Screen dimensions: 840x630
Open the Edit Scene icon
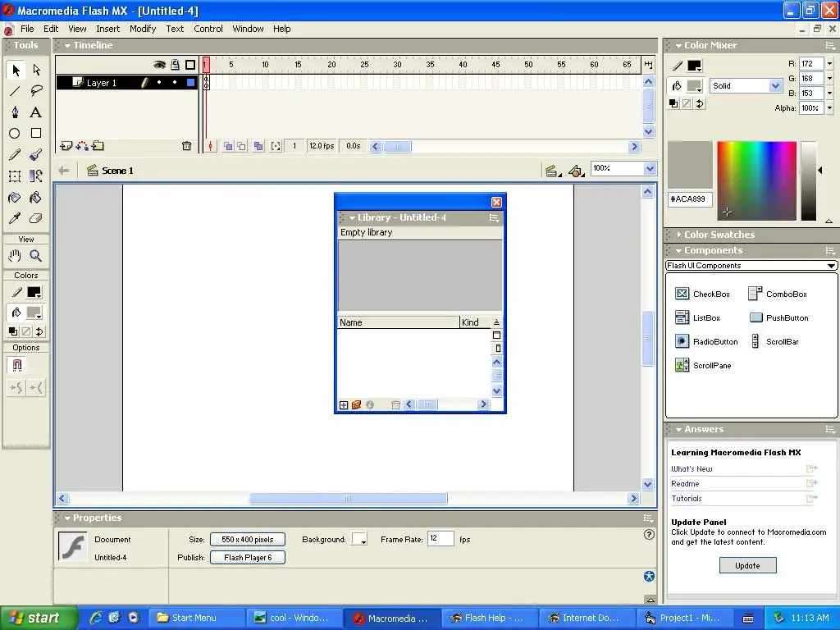[x=553, y=171]
